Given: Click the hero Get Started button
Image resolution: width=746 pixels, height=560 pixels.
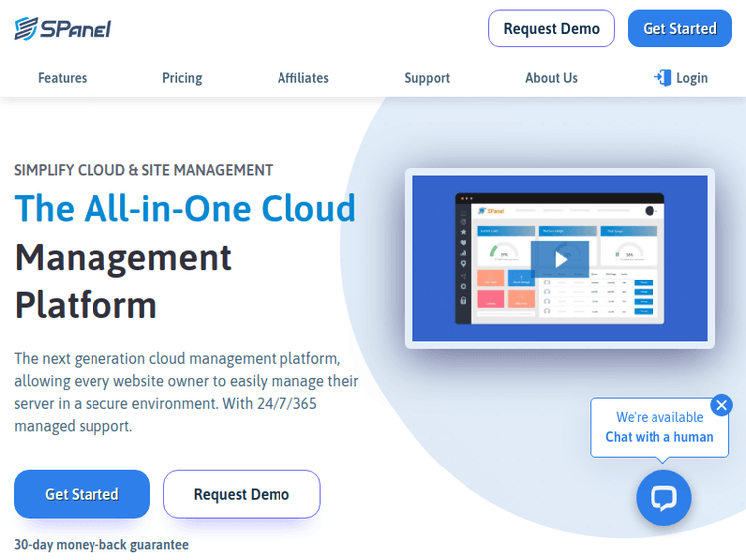Looking at the screenshot, I should (x=82, y=494).
